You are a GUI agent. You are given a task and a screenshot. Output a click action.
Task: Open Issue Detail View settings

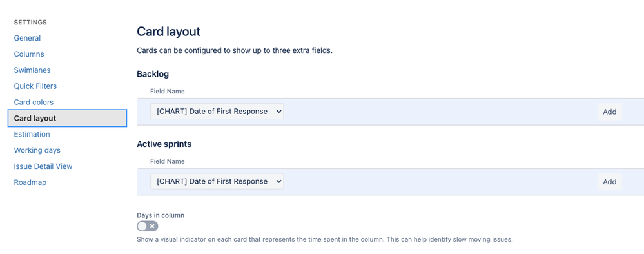click(43, 166)
